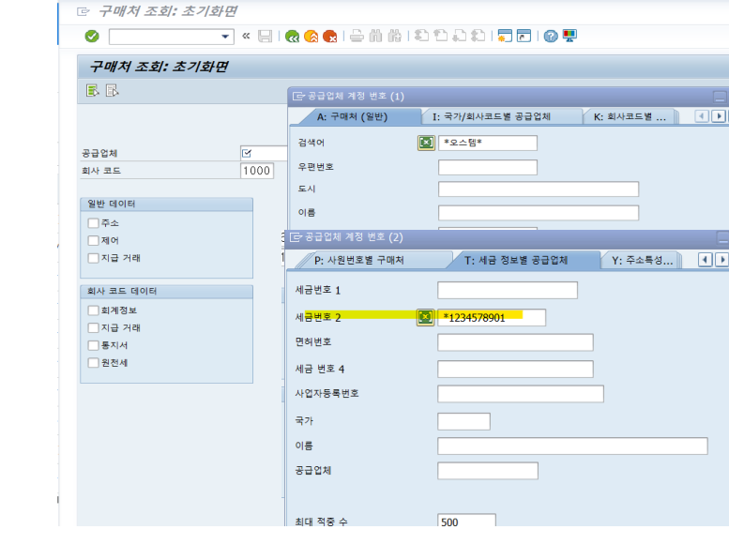Minimize 공급업체 계정 번호 (1) dialog button
Image resolution: width=729 pixels, height=560 pixels.
(720, 97)
